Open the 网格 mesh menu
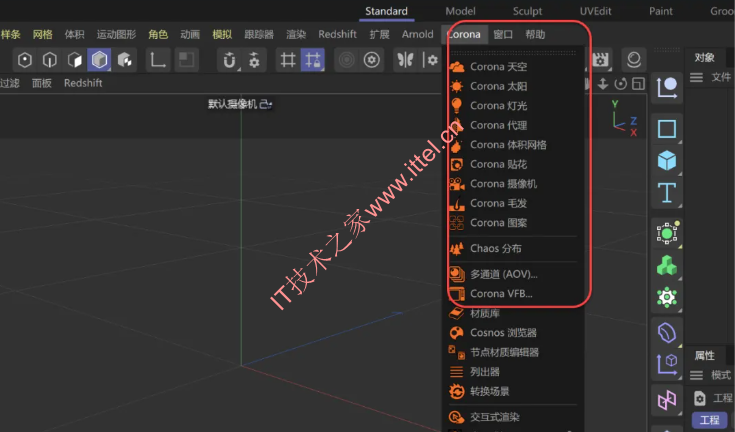This screenshot has height=432, width=735. tap(43, 34)
